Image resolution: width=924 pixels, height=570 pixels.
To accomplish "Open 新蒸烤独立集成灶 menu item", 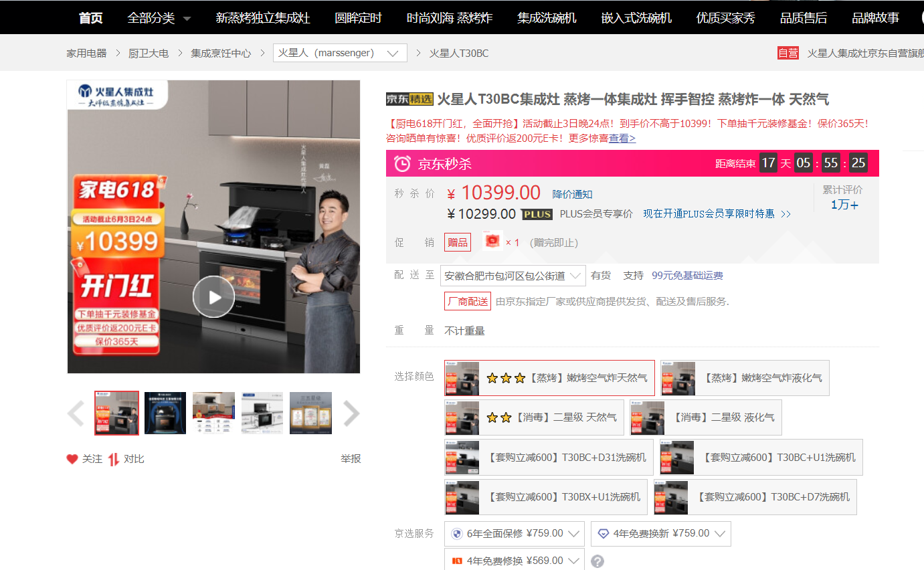I will 263,18.
